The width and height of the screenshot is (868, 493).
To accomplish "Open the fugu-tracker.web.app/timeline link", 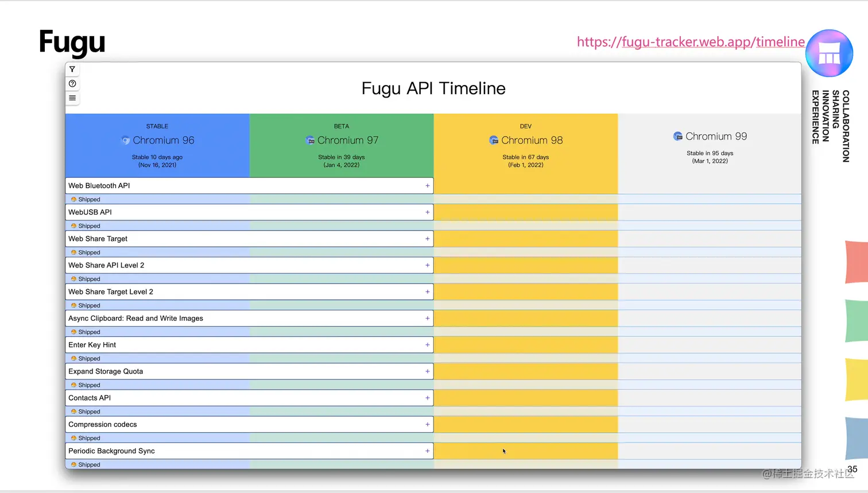I will (x=691, y=42).
